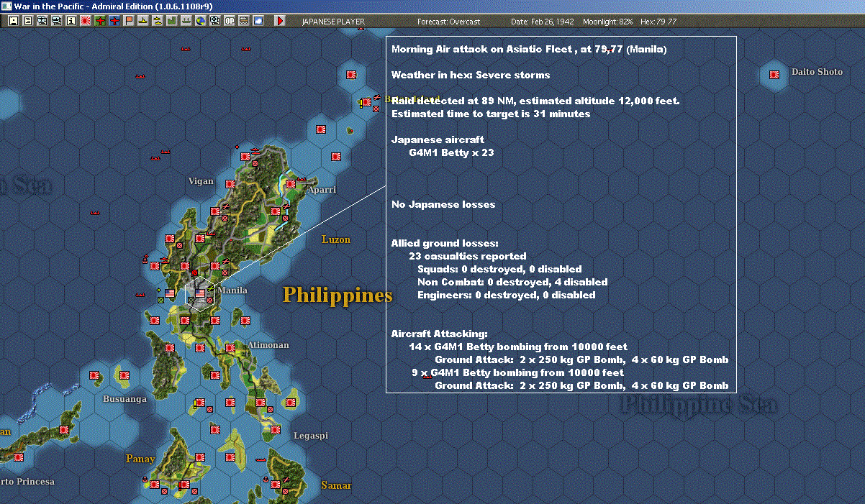Select the red plane on blue background icon
Screen dimensions: 865x504
114,21
